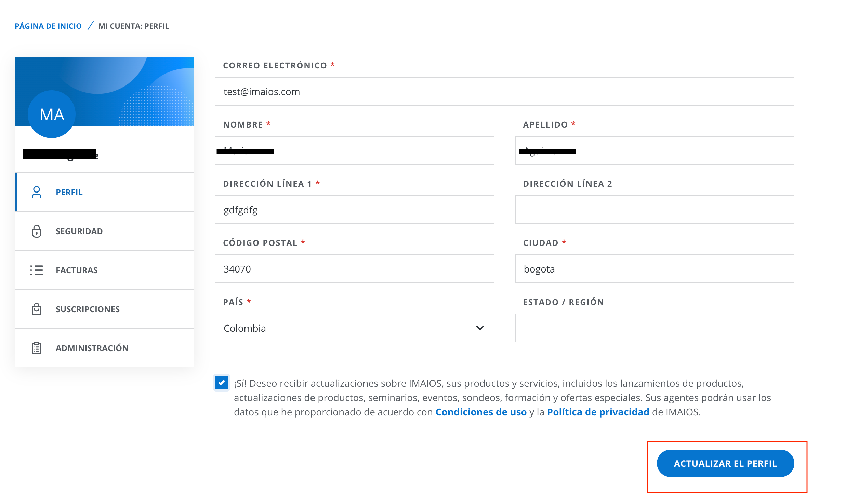The width and height of the screenshot is (846, 504).
Task: Click the empty Dirección línea 2 field
Action: point(655,210)
